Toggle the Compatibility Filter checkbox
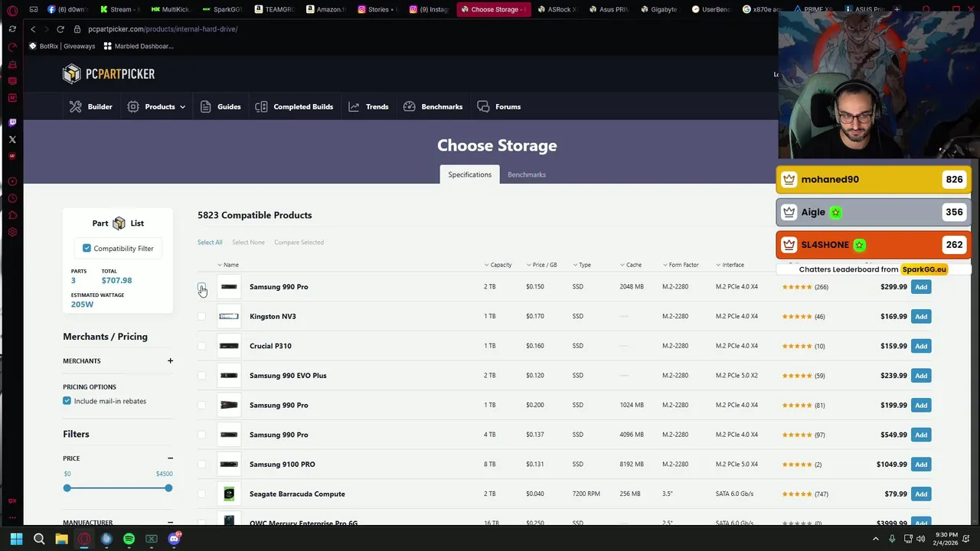Screen dimensions: 980x551 (x=87, y=248)
